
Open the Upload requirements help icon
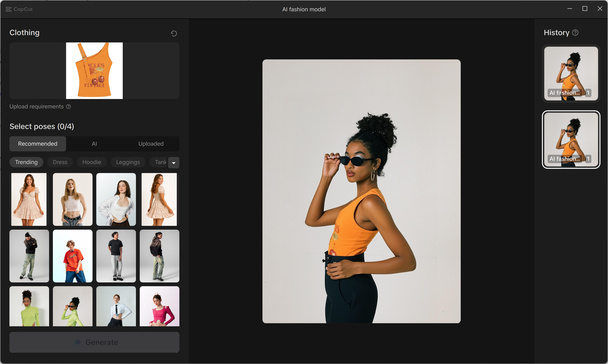coord(68,107)
